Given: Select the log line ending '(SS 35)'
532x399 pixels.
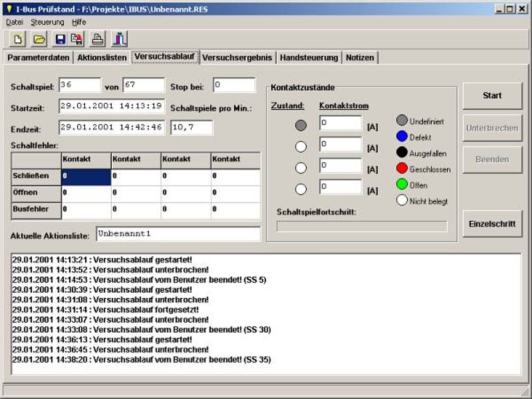Looking at the screenshot, I should (x=142, y=360).
